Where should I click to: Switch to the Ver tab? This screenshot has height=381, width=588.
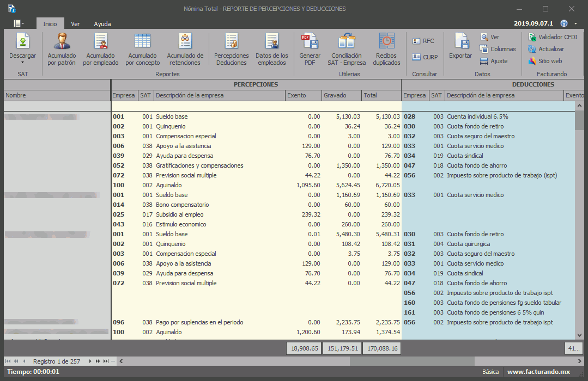[x=75, y=24]
